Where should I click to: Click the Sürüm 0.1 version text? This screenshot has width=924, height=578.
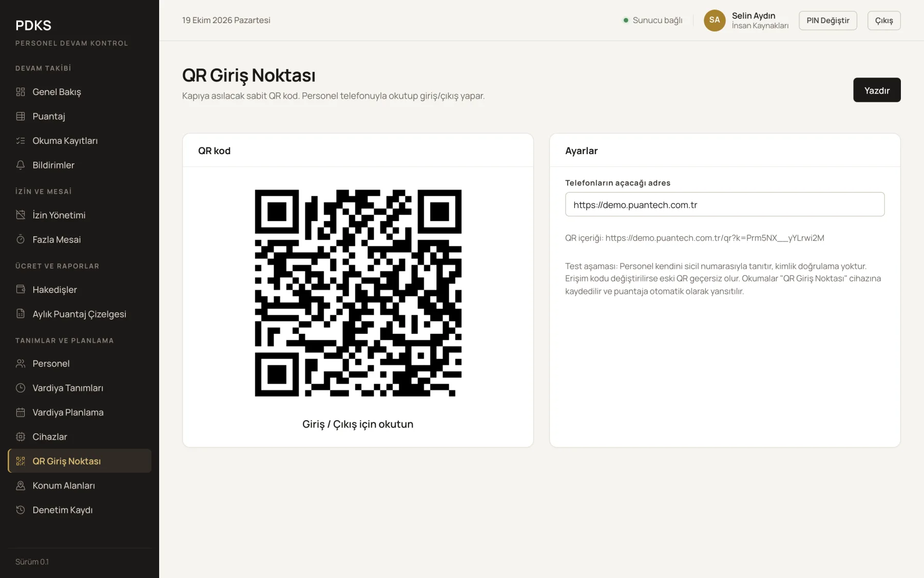32,562
